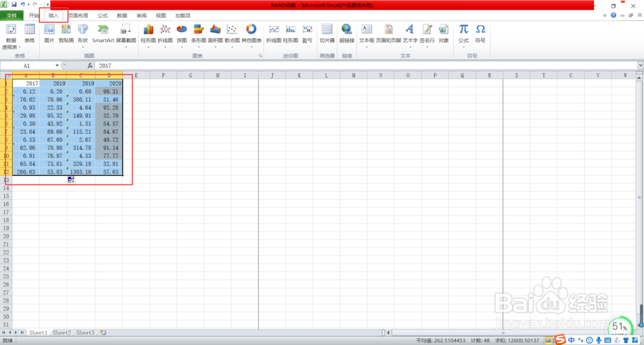Screen dimensions: 644x345
Task: Switch to the 视图 View tab
Action: (161, 15)
